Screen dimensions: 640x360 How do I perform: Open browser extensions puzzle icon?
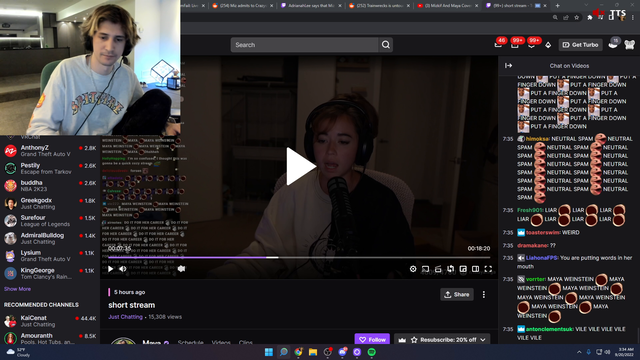[590, 18]
